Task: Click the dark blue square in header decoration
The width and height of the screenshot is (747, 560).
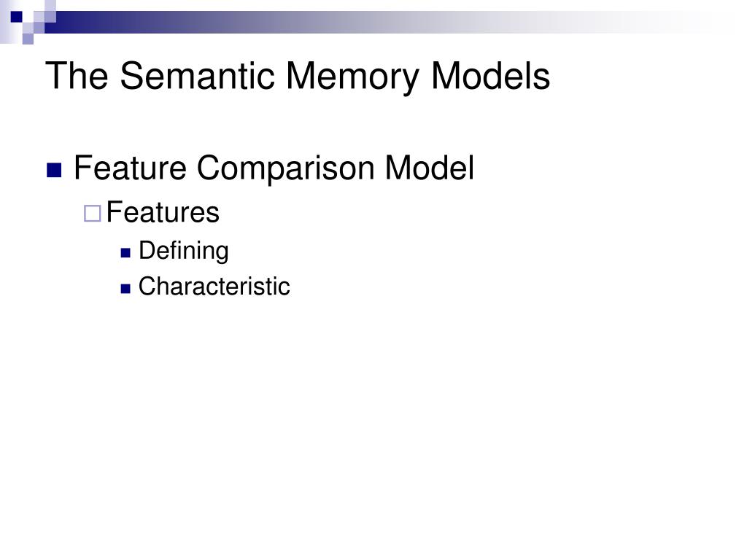Action: coord(17,17)
